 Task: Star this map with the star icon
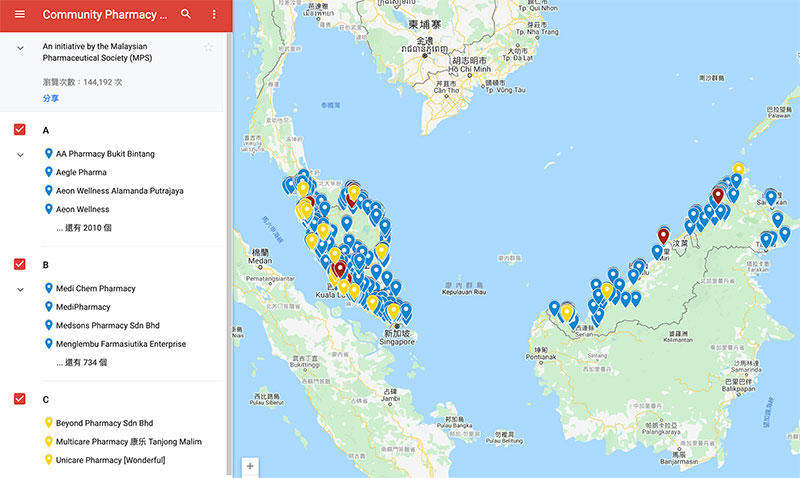(x=208, y=47)
